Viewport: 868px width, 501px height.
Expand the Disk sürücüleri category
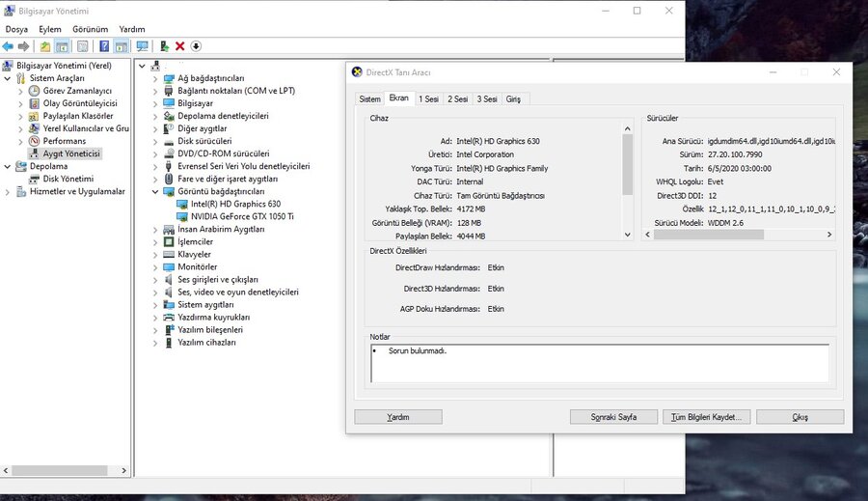pos(155,141)
